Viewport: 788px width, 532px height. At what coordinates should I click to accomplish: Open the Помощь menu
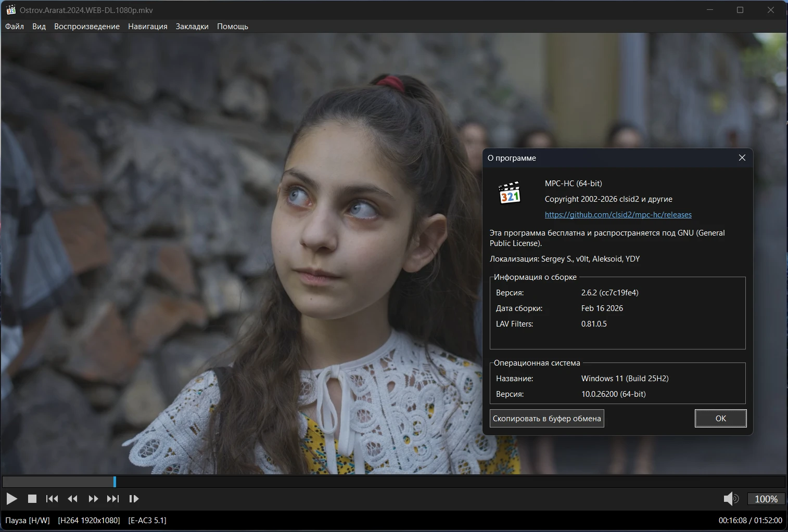(233, 27)
